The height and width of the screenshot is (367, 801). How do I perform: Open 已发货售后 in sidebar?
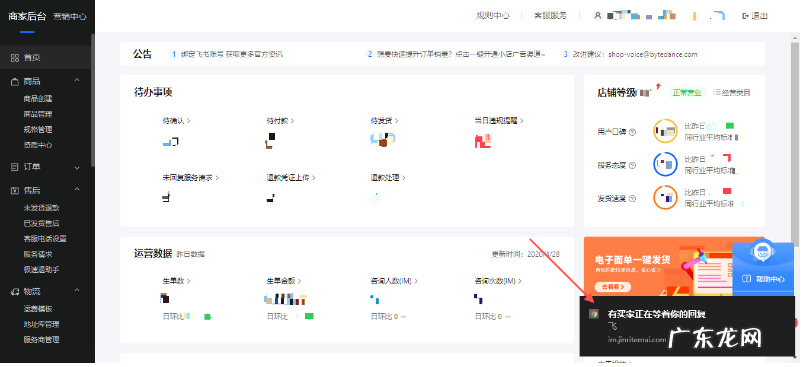(x=41, y=223)
